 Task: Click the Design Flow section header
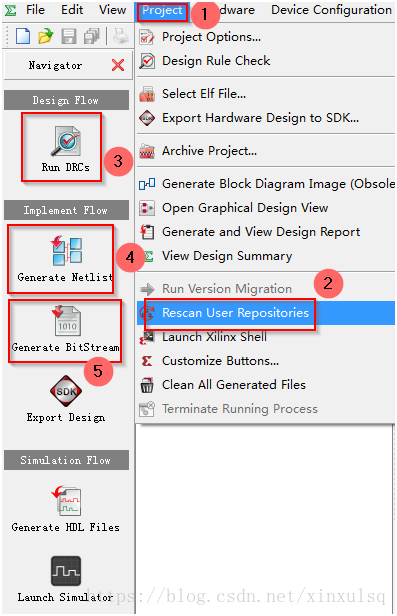click(66, 100)
